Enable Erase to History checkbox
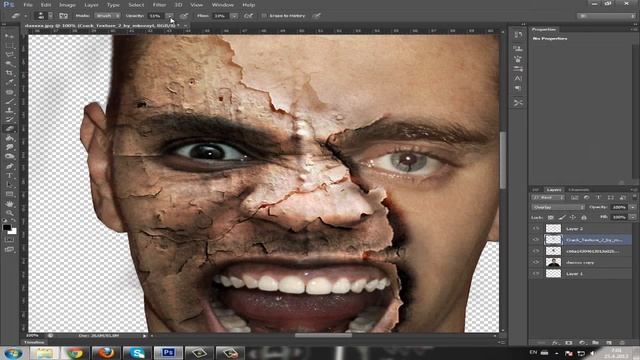 [264, 16]
